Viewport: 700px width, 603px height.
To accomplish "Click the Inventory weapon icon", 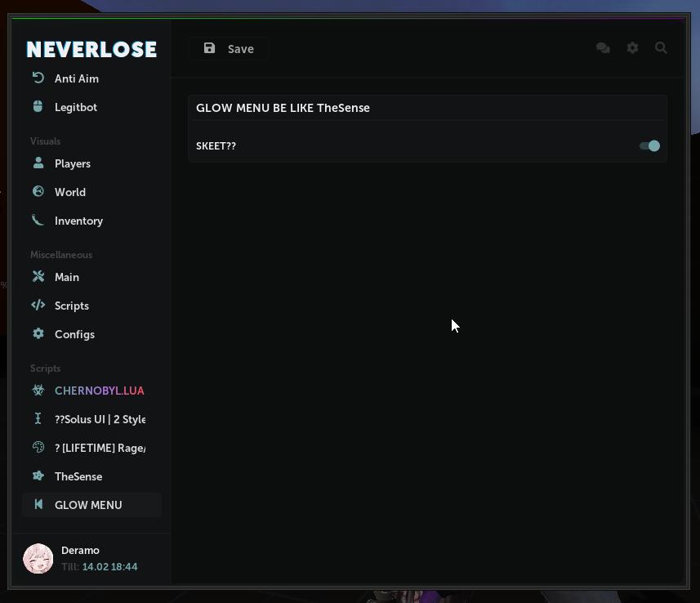I will click(38, 220).
